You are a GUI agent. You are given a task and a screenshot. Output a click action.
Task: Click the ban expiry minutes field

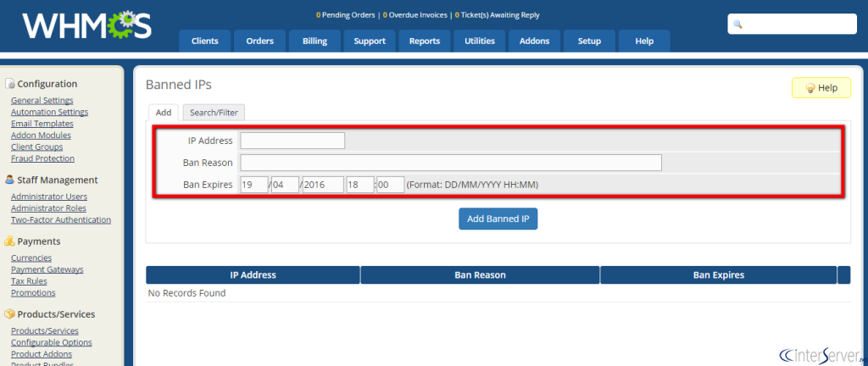coord(390,185)
